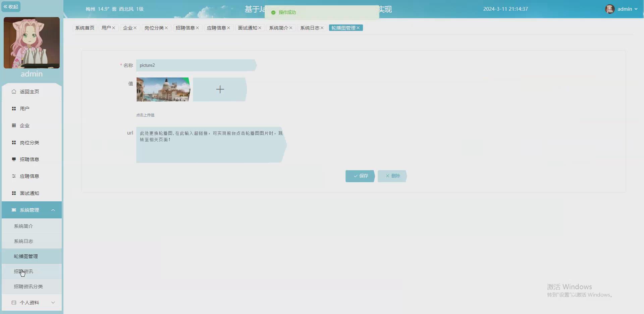Close the 用户 tab
The width and height of the screenshot is (644, 314).
pos(114,28)
